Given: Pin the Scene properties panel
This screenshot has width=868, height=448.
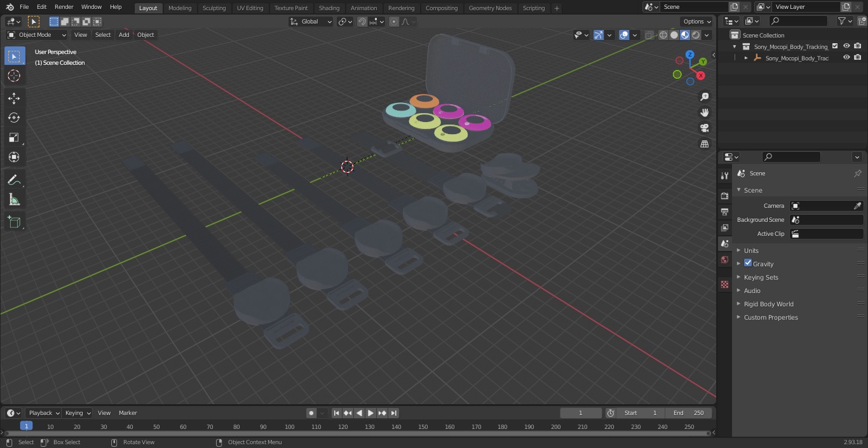Looking at the screenshot, I should click(x=857, y=173).
